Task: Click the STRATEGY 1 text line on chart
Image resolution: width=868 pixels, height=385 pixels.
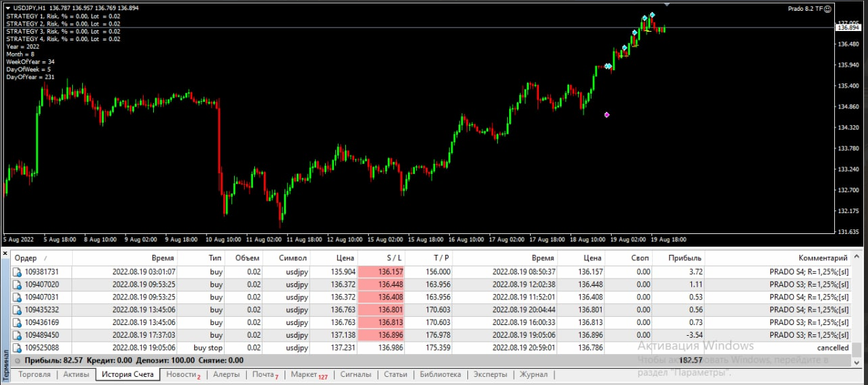Action: click(x=63, y=16)
